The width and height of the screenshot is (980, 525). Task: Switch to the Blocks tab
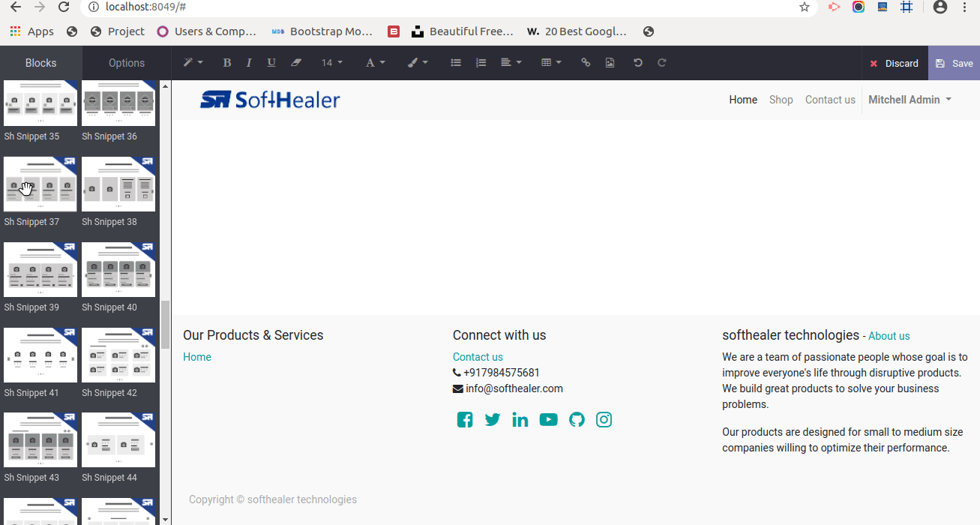(x=41, y=63)
